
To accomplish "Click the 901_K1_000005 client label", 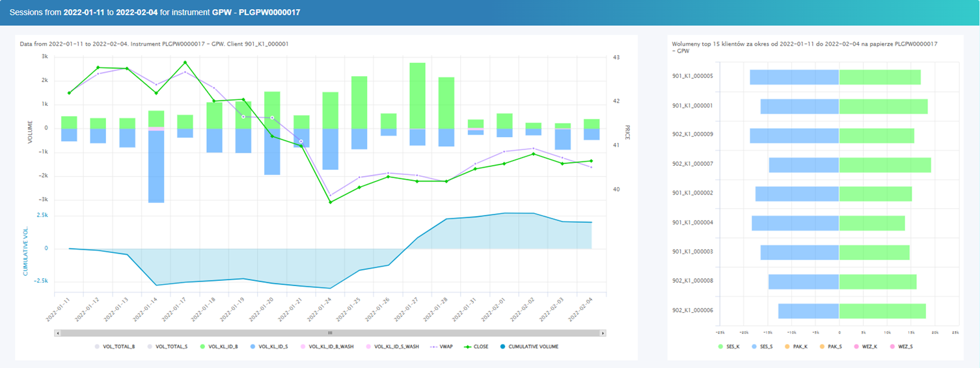I will [x=692, y=76].
